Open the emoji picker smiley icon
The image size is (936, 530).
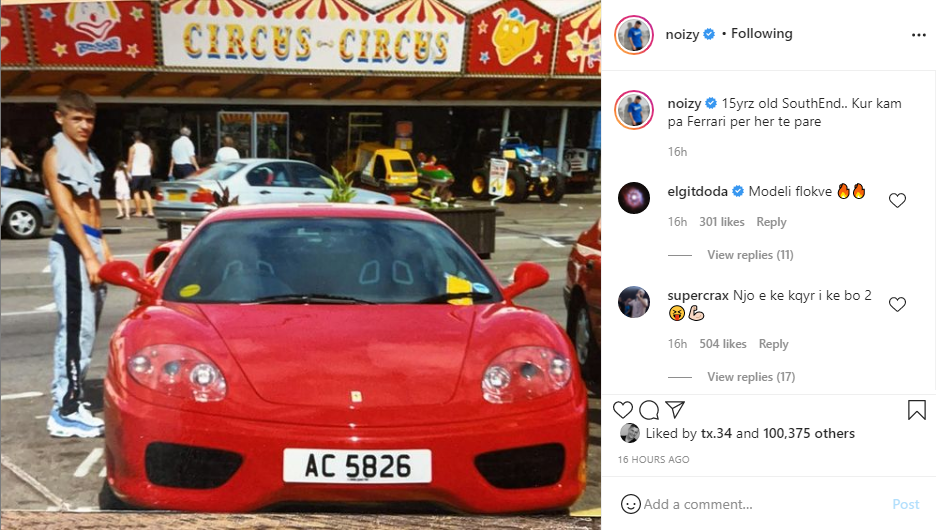630,504
